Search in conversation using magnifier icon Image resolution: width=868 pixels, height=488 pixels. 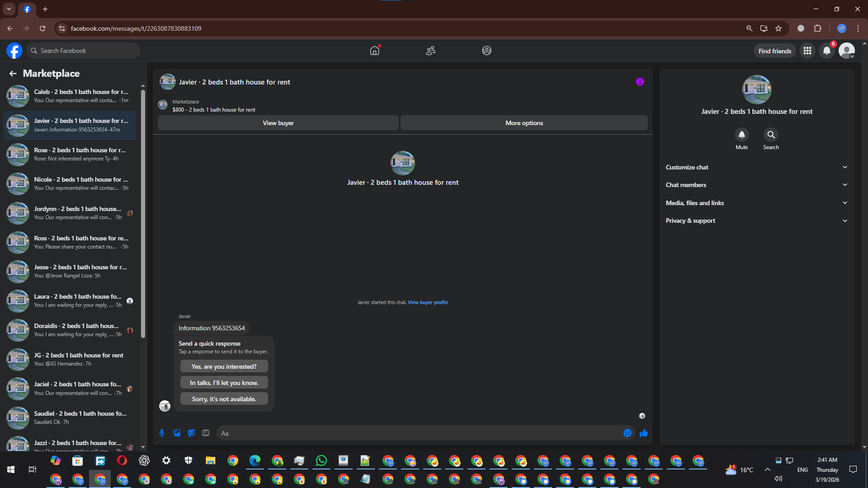point(771,135)
